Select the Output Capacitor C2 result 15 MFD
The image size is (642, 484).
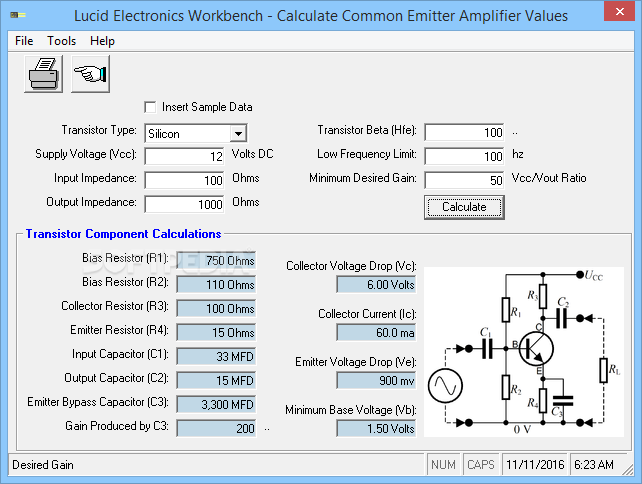tap(216, 380)
